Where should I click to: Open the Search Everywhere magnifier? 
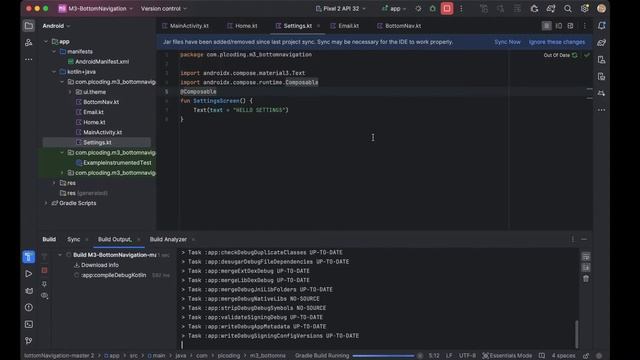click(567, 9)
